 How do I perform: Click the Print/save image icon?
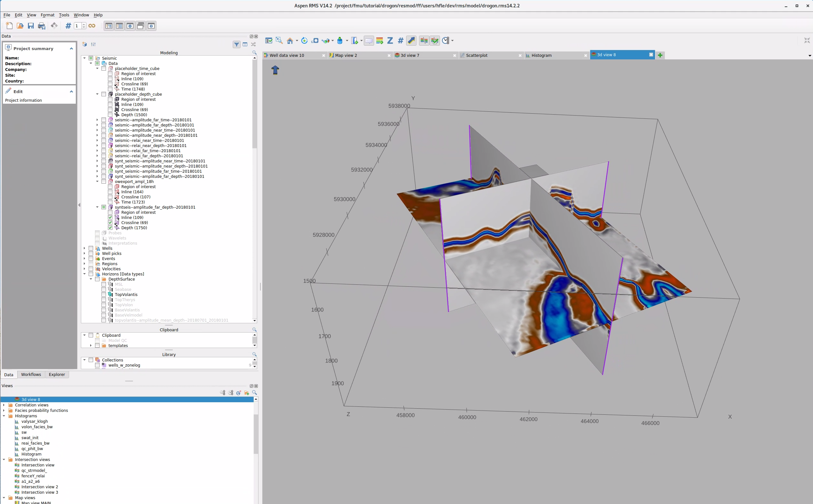[42, 26]
